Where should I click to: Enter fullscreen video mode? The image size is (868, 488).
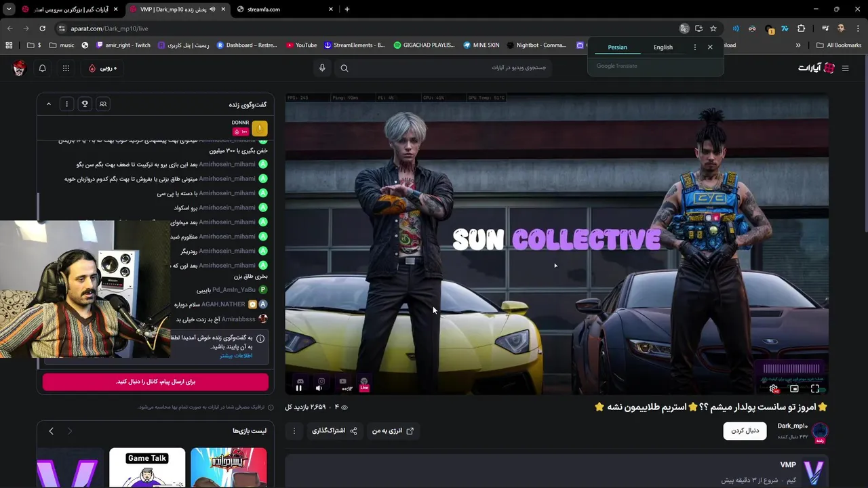click(x=815, y=388)
